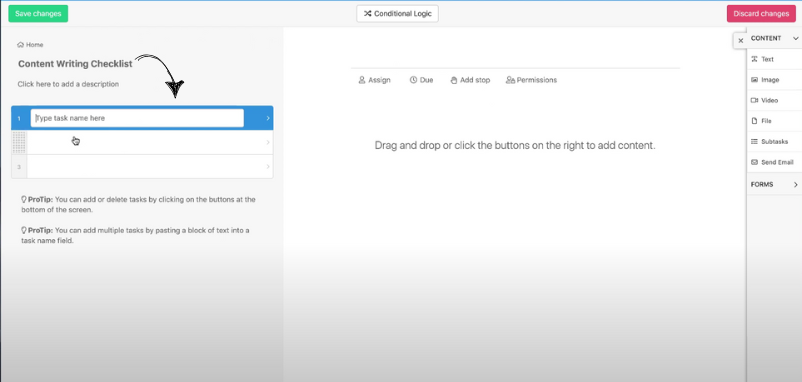Set a Due date clock
This screenshot has height=382, width=802.
(x=413, y=80)
